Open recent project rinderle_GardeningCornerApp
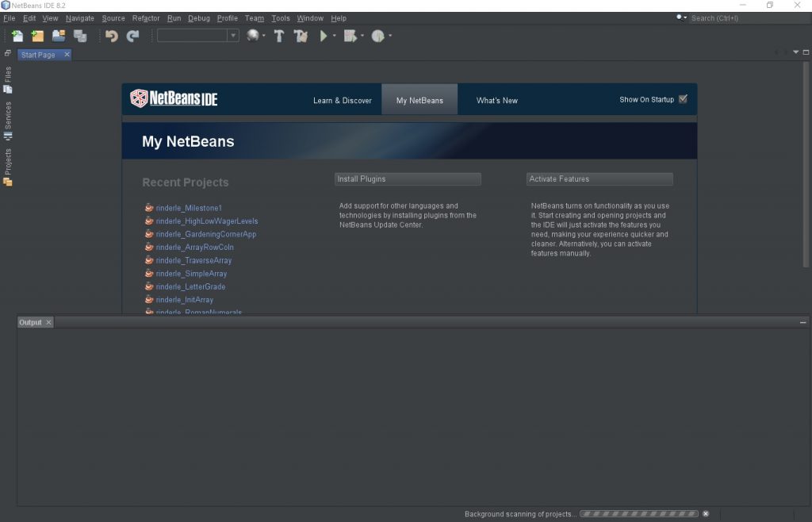 (x=206, y=234)
